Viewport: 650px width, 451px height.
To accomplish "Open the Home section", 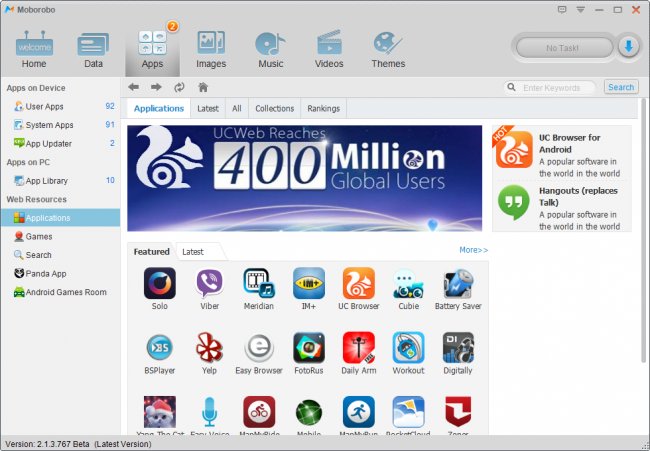I will coord(34,50).
